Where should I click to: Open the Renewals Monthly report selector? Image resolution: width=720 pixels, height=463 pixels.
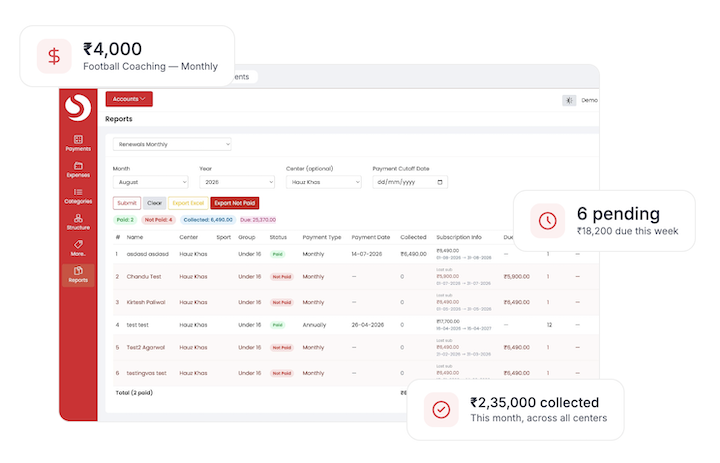click(x=172, y=144)
